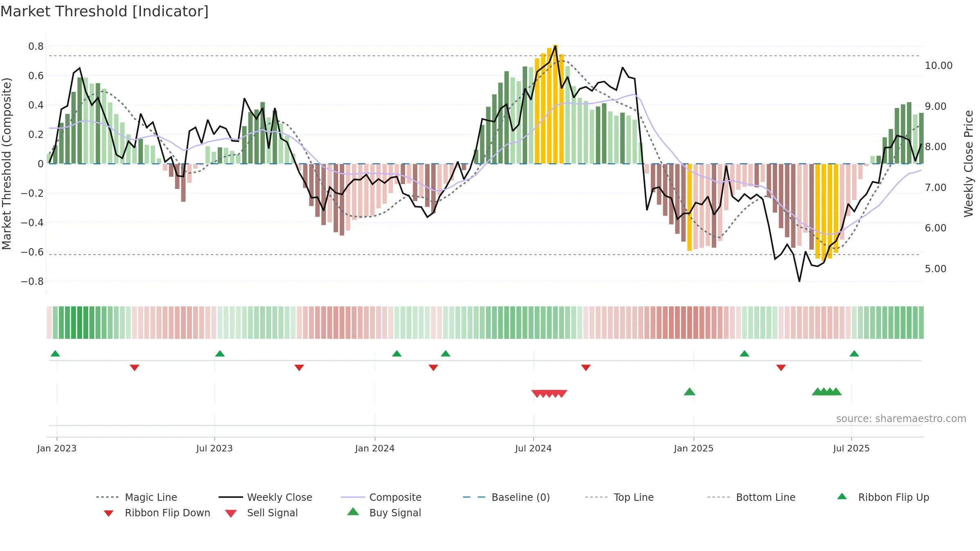Click the Jul 2023 x-axis label
The height and width of the screenshot is (551, 980).
click(214, 448)
